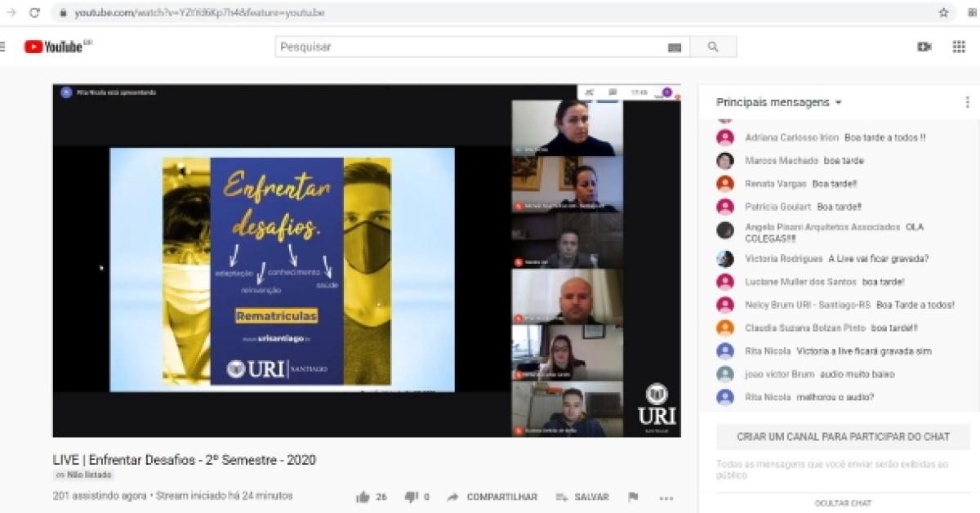Open chat options three-dot menu
This screenshot has height=513, width=980.
[967, 103]
